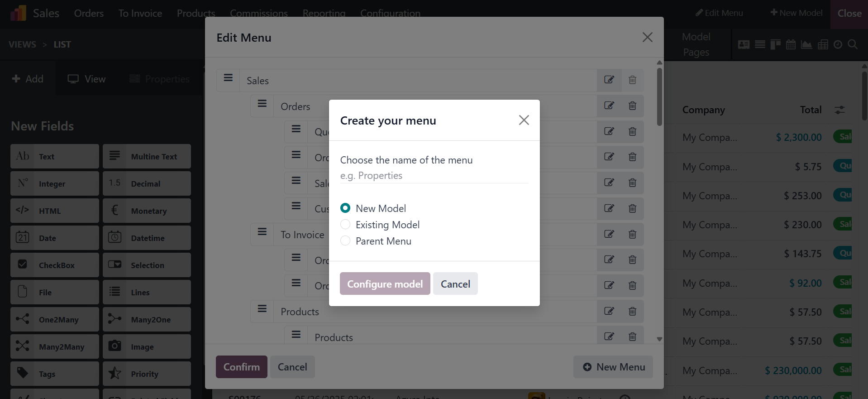Open the Commissions menu

pos(258,13)
